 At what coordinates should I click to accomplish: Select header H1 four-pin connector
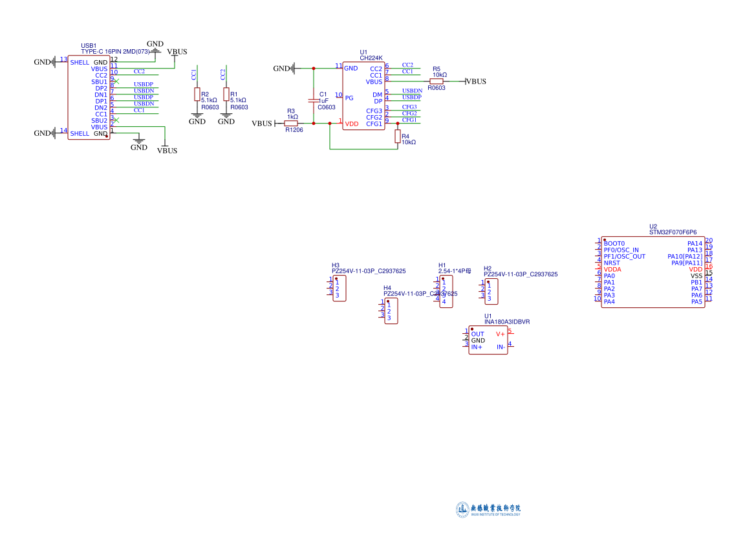446,291
